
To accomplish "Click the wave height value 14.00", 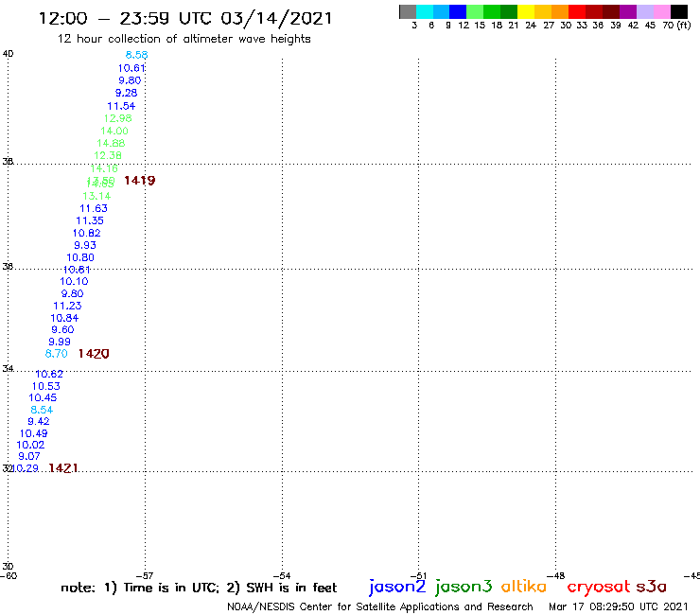I will pyautogui.click(x=114, y=131).
